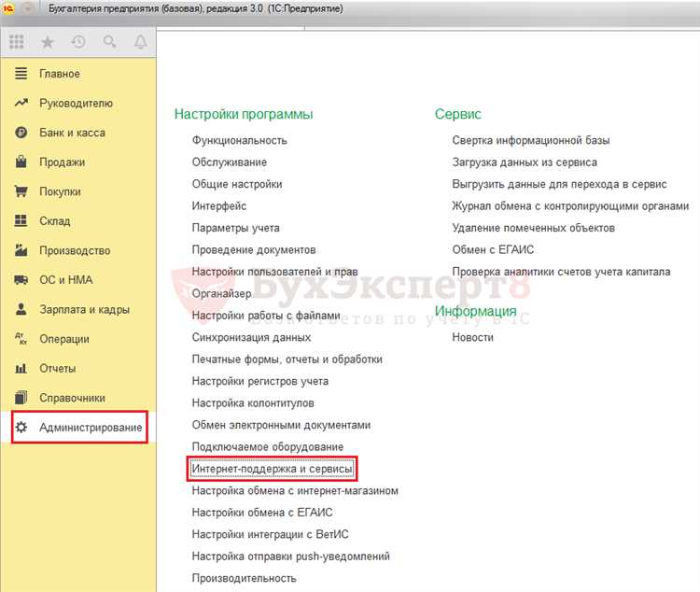Open Обслуживание link

coord(230,162)
